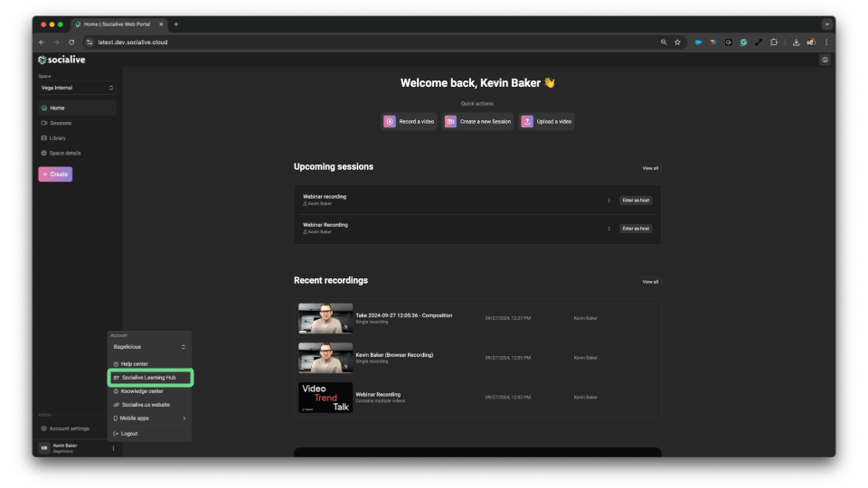Enter as host for second Webinar Recording

pos(636,229)
